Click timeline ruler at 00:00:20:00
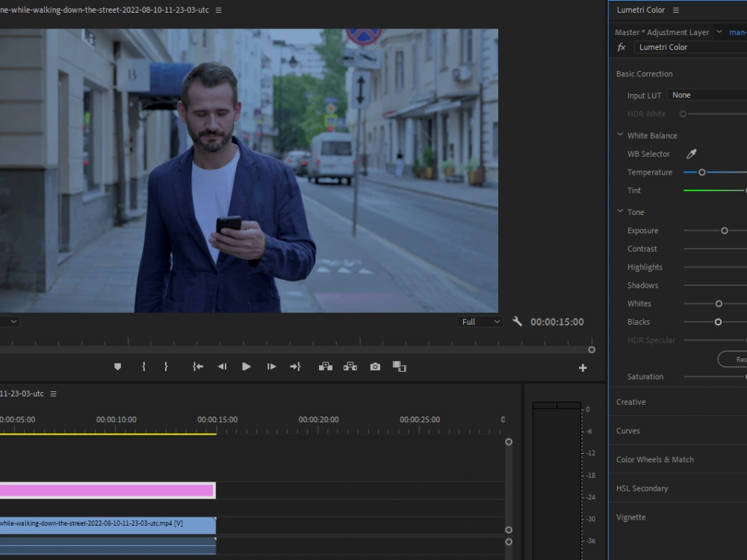Viewport: 747px width, 560px height. [x=318, y=420]
